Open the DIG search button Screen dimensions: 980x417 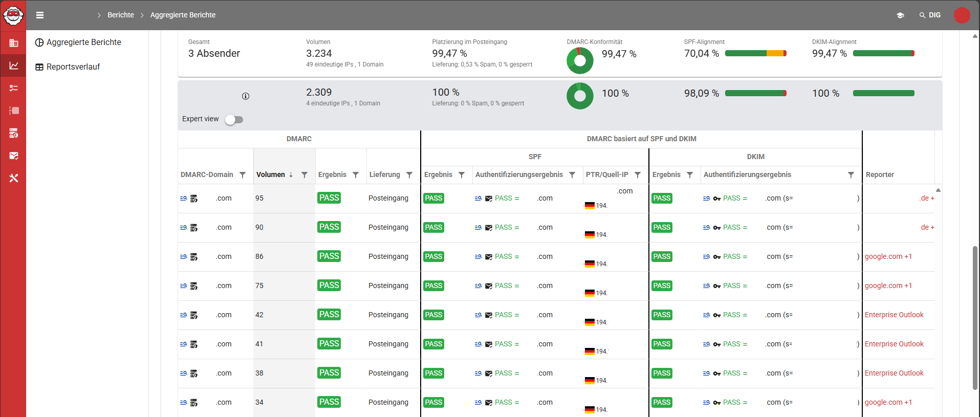[x=930, y=15]
